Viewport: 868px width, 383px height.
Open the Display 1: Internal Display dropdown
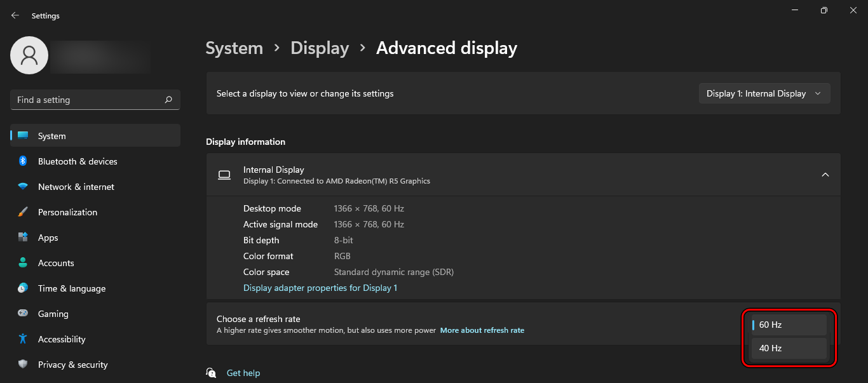point(764,93)
